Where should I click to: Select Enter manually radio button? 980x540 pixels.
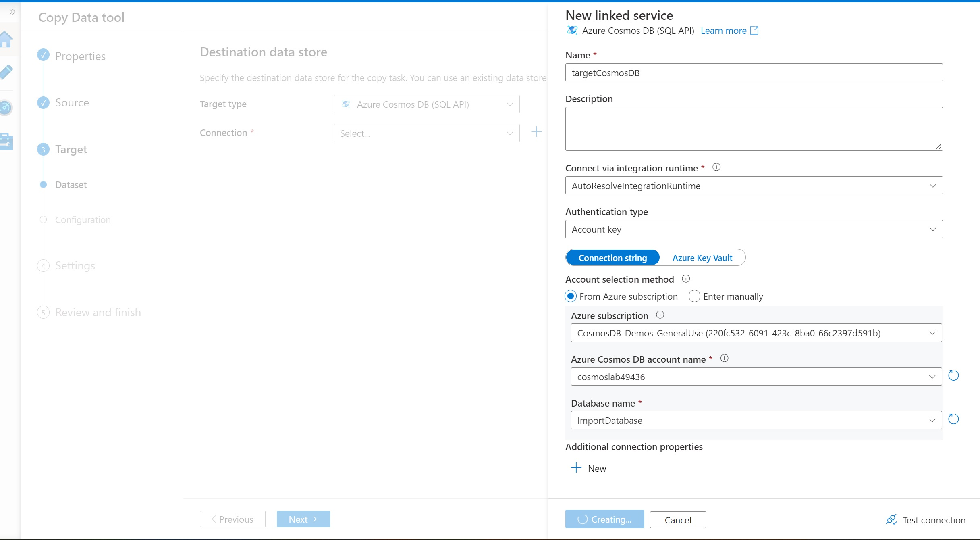pos(694,296)
